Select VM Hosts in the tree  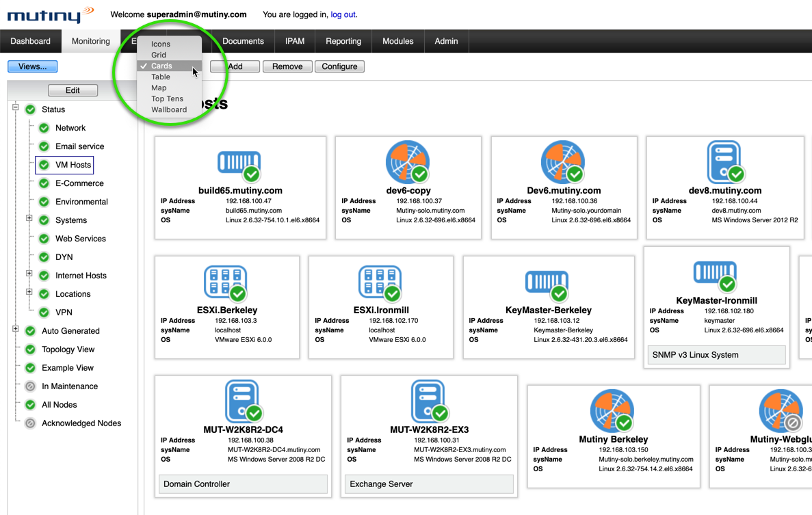[73, 165]
